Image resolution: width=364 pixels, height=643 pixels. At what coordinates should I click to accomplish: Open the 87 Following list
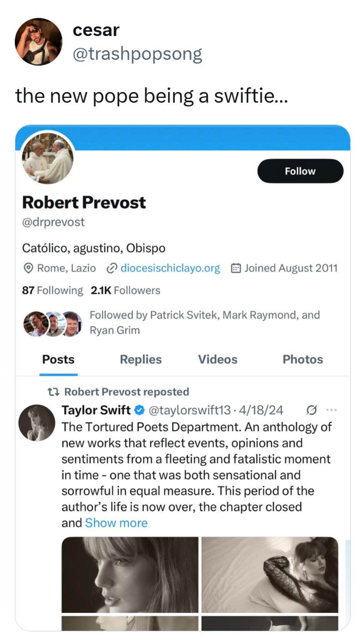(52, 290)
